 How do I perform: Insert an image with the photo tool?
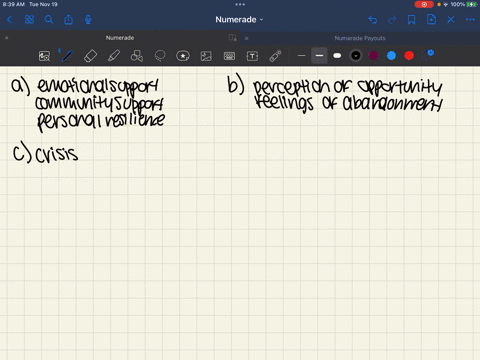tap(206, 56)
